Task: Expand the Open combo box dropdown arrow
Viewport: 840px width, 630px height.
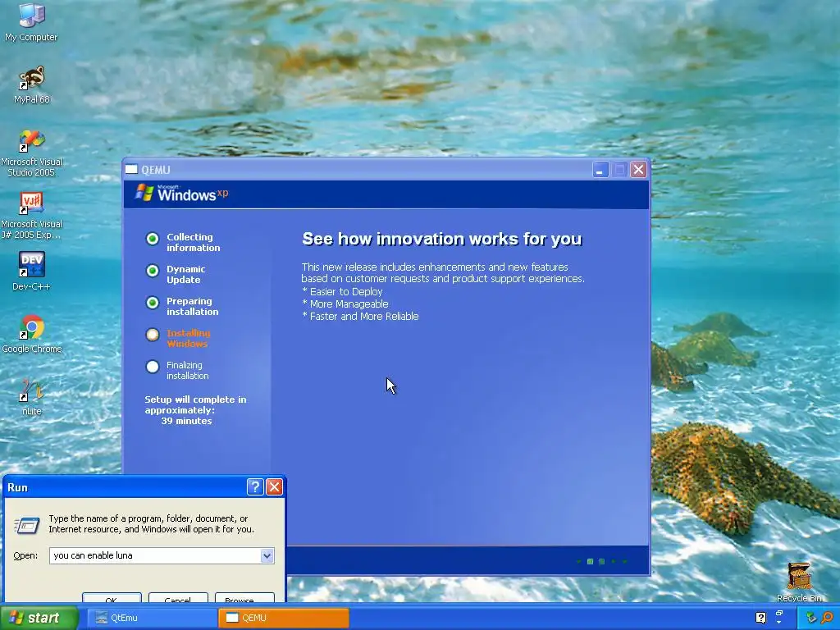Action: pyautogui.click(x=267, y=555)
